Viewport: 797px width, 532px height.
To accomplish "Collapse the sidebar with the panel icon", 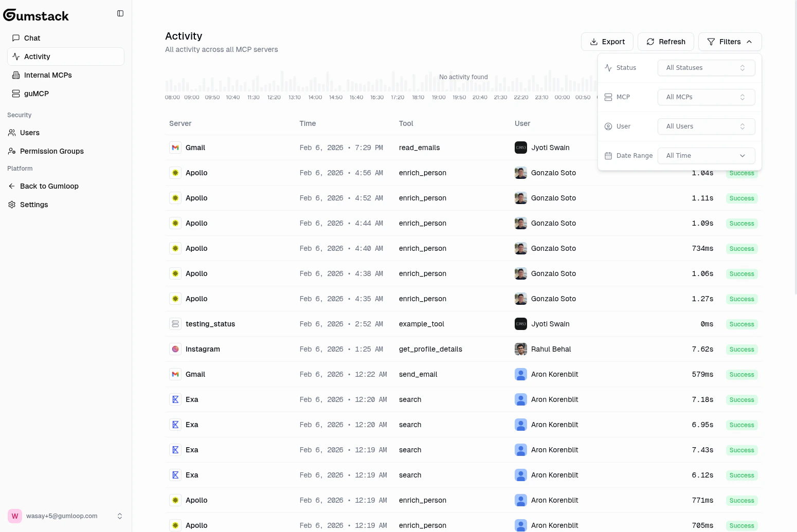I will click(120, 13).
